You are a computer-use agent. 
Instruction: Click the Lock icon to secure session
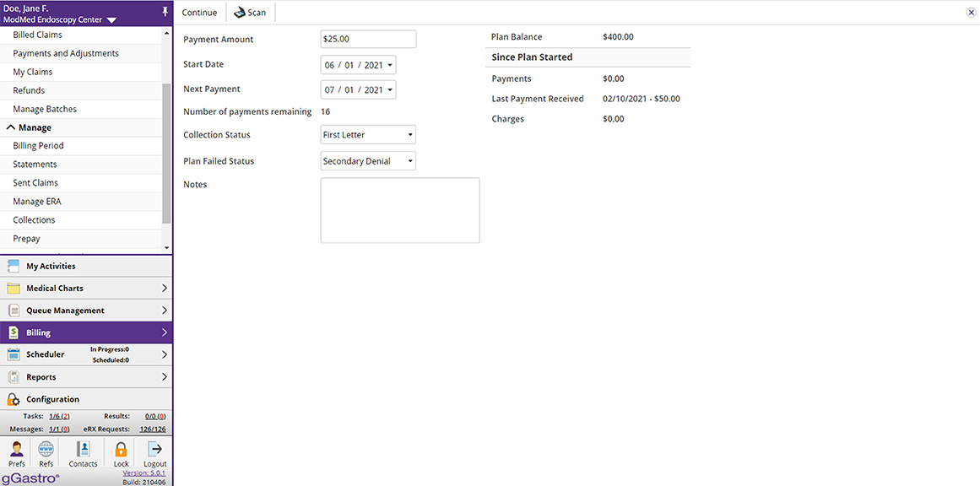point(120,453)
